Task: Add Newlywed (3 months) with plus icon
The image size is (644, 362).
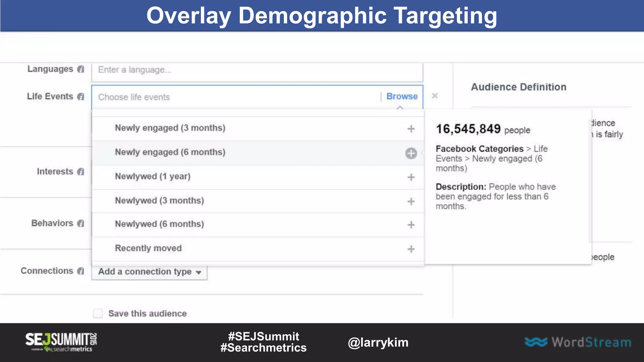Action: tap(411, 201)
